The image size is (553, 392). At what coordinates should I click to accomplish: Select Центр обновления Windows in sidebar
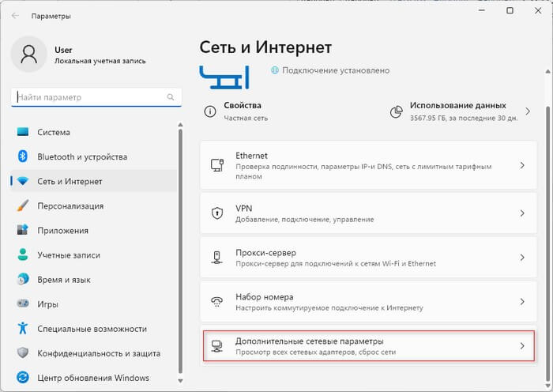pyautogui.click(x=94, y=377)
